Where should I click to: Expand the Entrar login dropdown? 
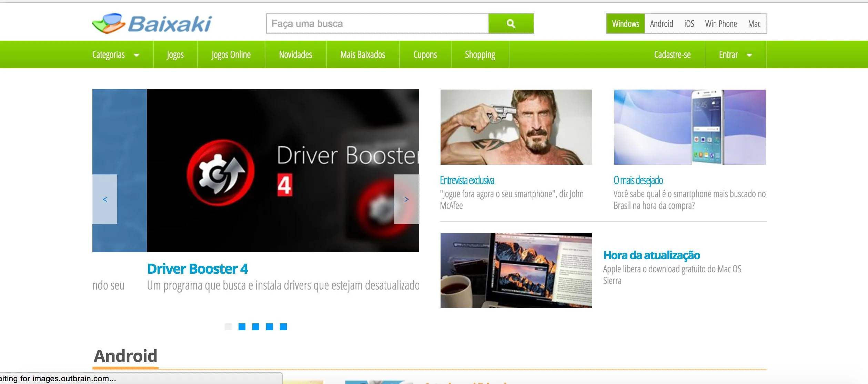click(735, 54)
